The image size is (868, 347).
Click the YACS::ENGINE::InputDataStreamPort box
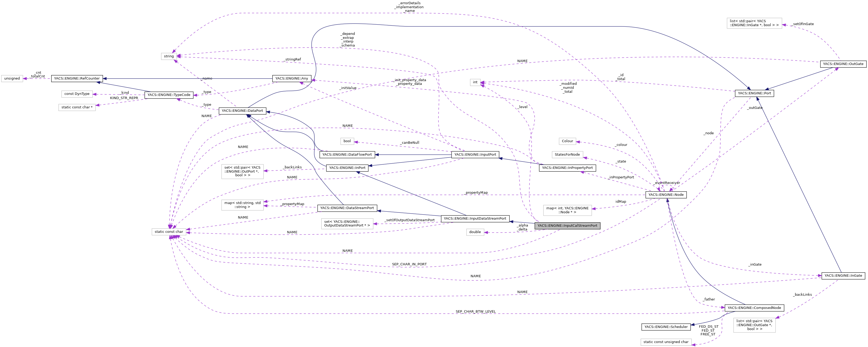pyautogui.click(x=475, y=219)
